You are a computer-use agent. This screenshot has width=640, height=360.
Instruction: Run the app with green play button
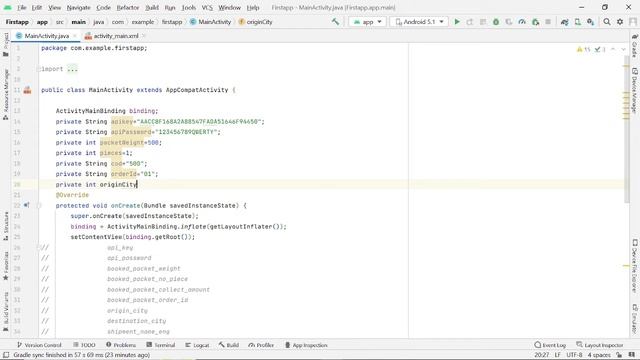point(457,22)
